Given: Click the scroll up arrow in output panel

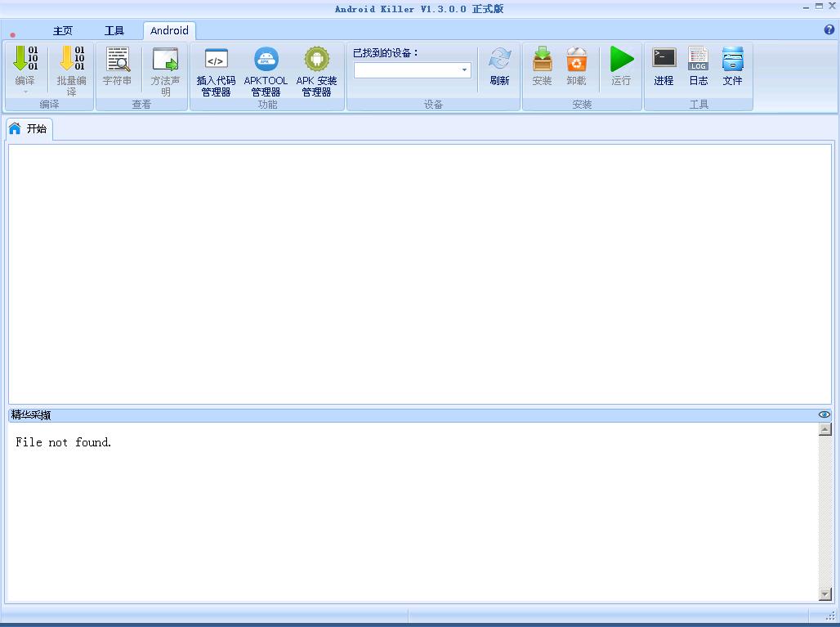Looking at the screenshot, I should click(x=825, y=428).
